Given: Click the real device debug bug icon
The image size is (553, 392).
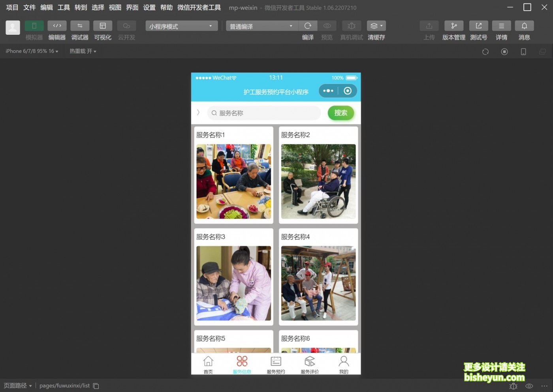Looking at the screenshot, I should point(352,26).
